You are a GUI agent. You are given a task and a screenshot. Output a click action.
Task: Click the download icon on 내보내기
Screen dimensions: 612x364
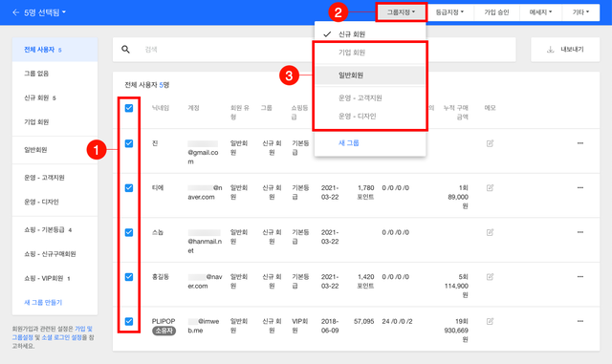tap(551, 49)
